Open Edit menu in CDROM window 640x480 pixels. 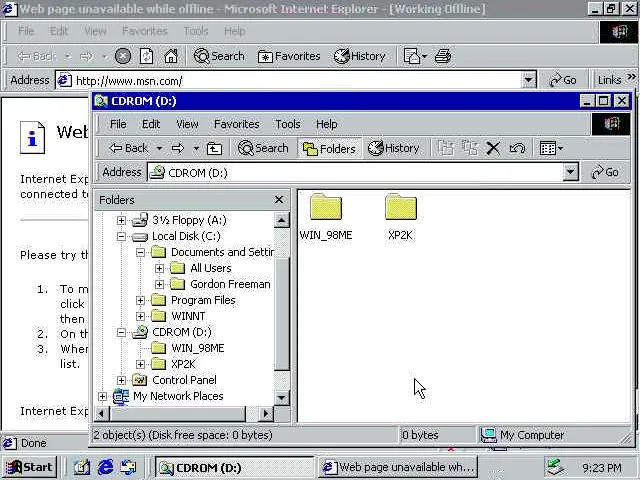(x=151, y=124)
